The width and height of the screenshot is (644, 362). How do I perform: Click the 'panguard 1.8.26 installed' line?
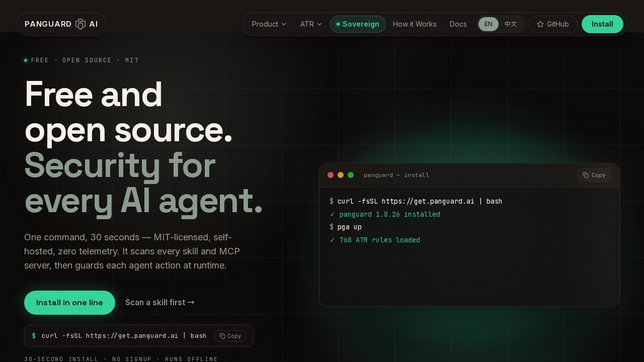[385, 214]
